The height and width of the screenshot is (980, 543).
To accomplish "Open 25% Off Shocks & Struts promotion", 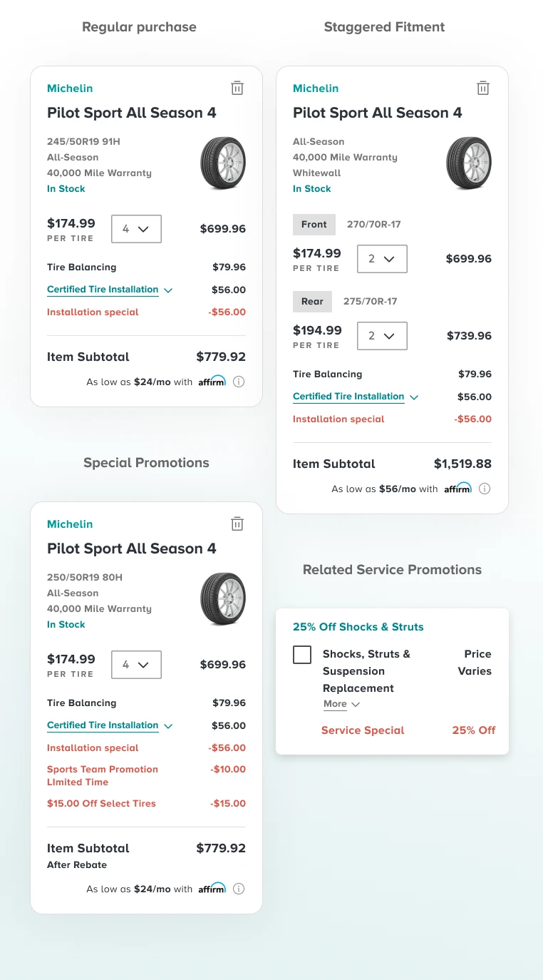I will (358, 627).
